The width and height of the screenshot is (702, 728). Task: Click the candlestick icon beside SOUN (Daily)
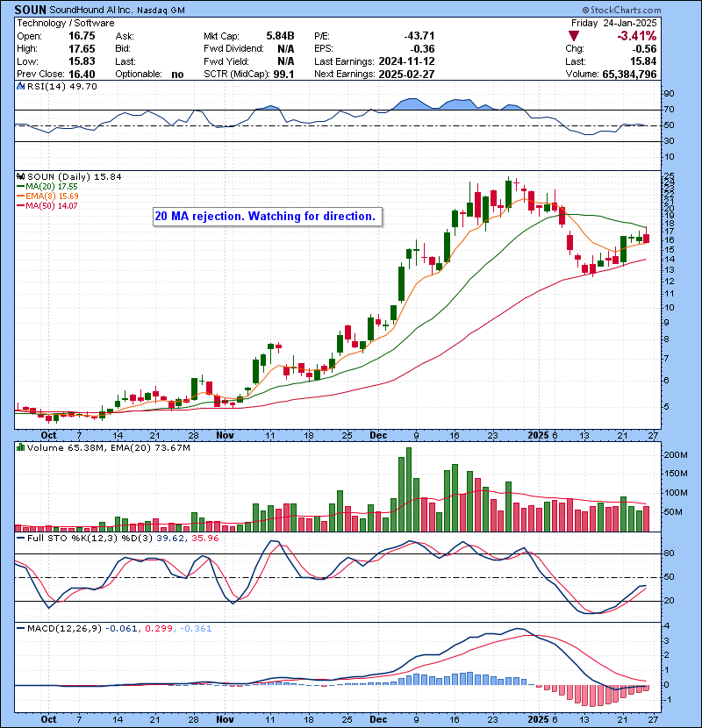pyautogui.click(x=20, y=176)
